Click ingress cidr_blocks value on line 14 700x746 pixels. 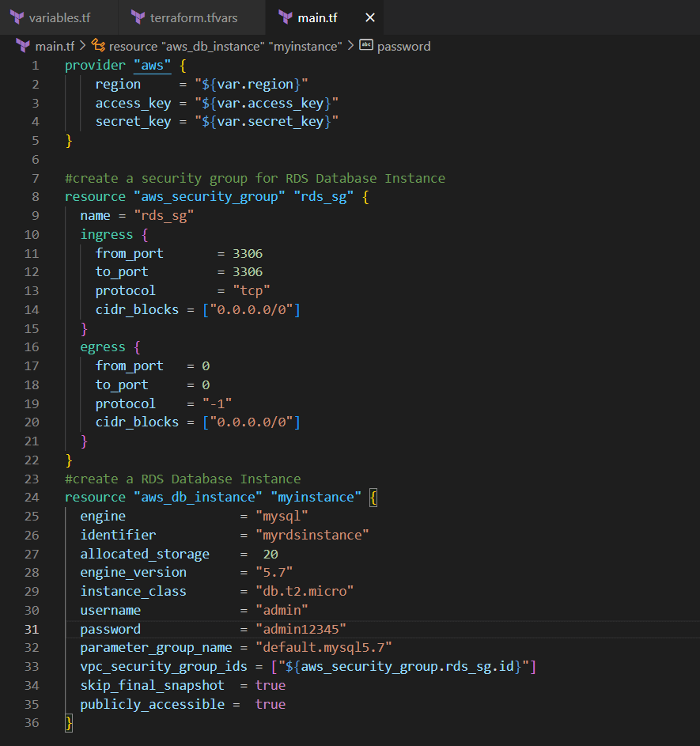(x=251, y=310)
